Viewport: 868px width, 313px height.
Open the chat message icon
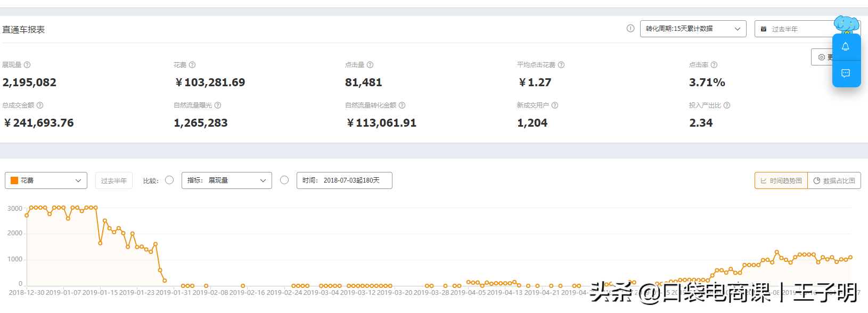(846, 73)
